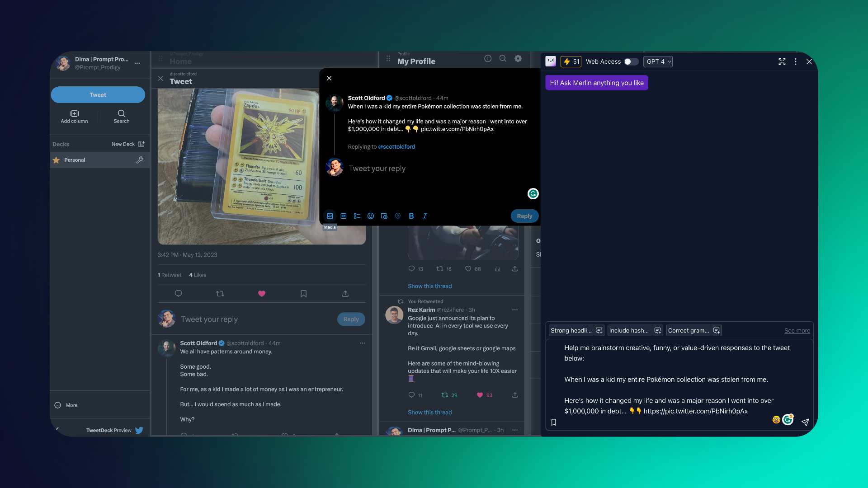The image size is (868, 488).
Task: Add location to the reply
Action: (398, 216)
